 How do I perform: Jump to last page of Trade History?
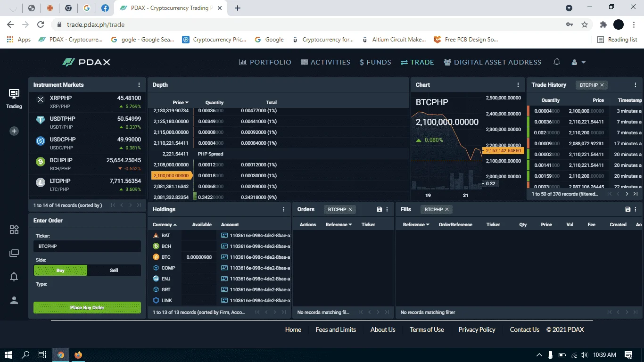coord(636,194)
